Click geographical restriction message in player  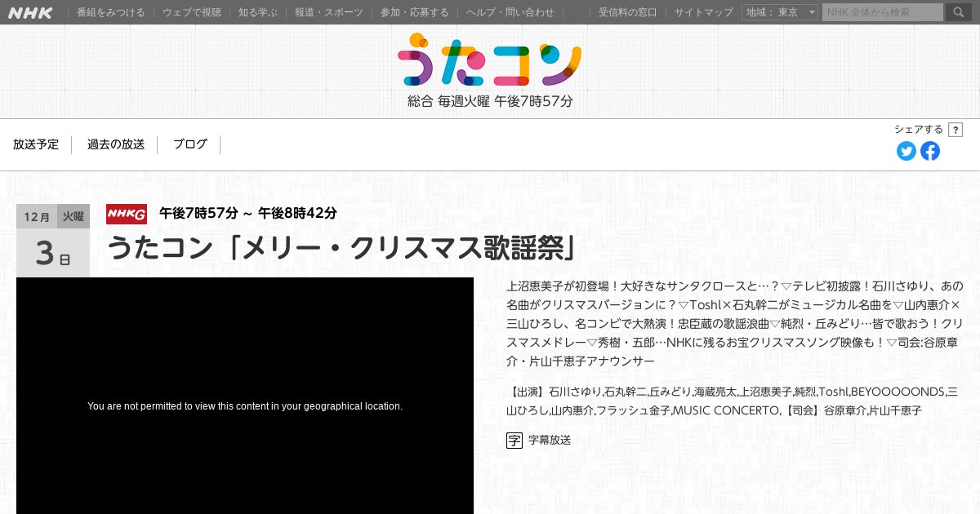point(245,406)
